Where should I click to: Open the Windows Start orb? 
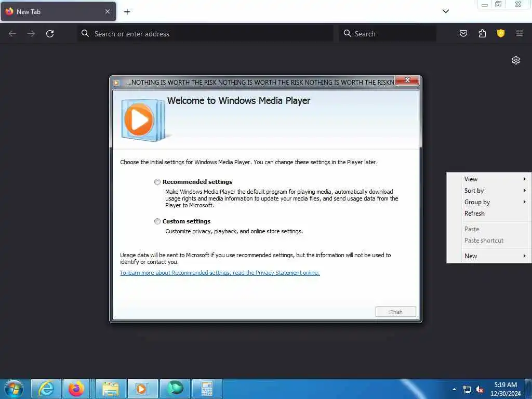pyautogui.click(x=14, y=389)
